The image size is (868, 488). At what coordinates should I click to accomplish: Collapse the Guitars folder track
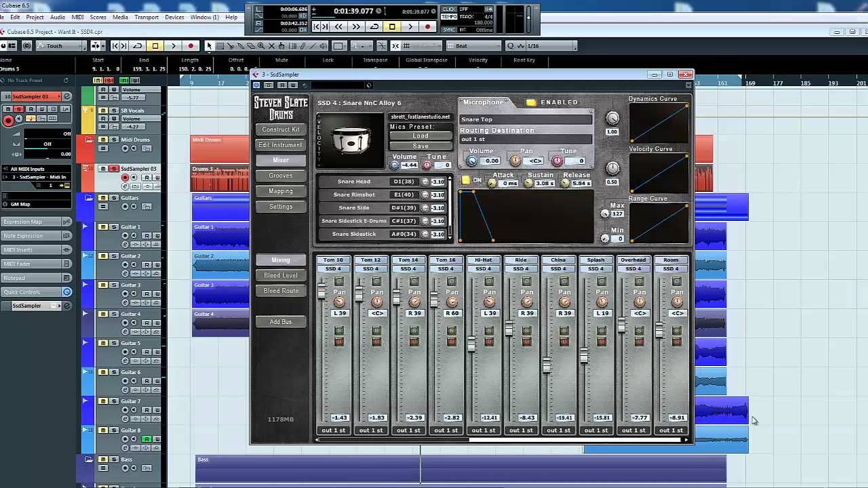[88, 198]
